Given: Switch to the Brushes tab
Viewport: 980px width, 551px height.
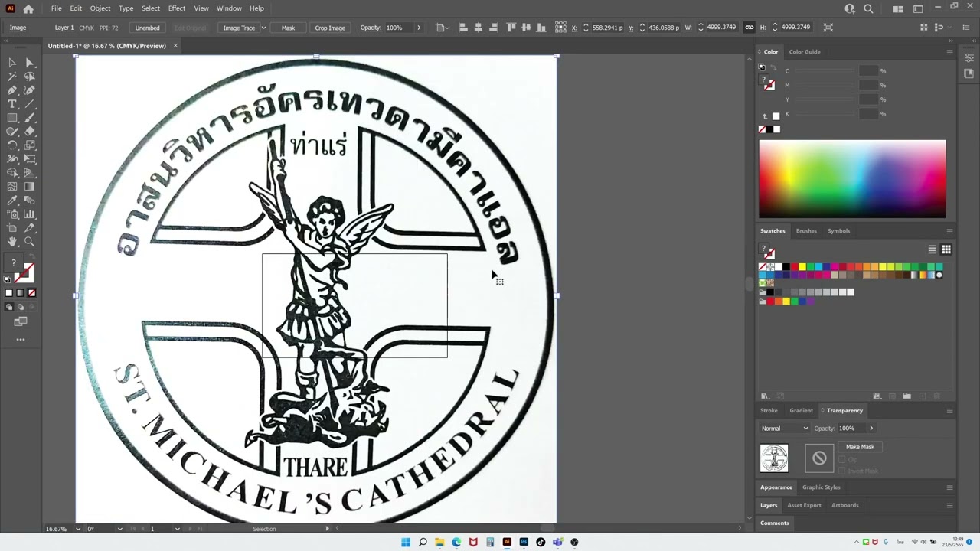Looking at the screenshot, I should (x=806, y=231).
